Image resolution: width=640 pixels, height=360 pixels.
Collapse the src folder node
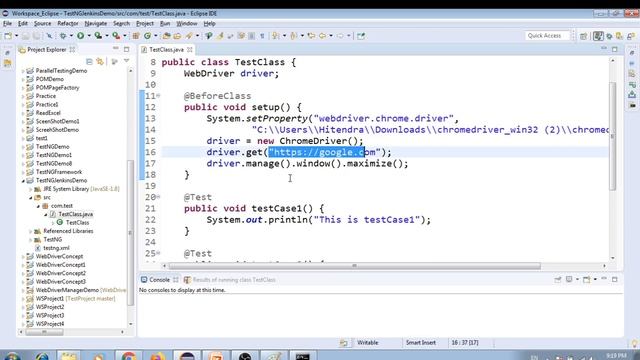pyautogui.click(x=31, y=198)
